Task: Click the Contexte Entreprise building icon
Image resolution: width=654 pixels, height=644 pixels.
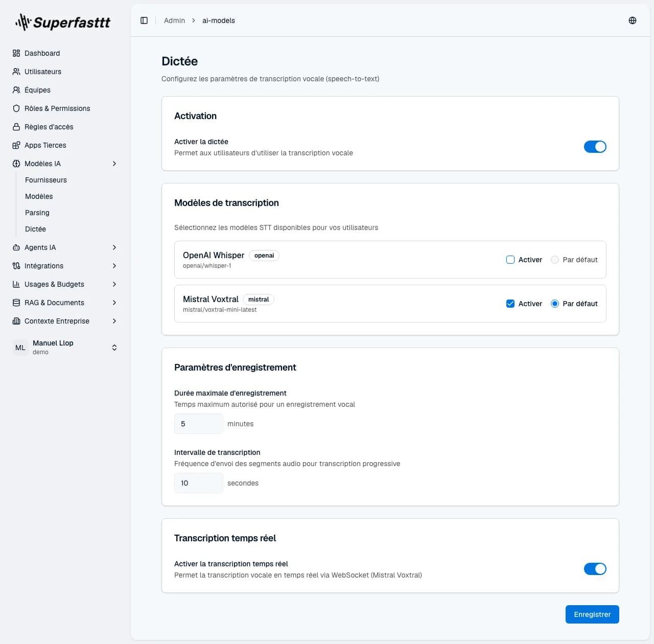Action: (16, 321)
